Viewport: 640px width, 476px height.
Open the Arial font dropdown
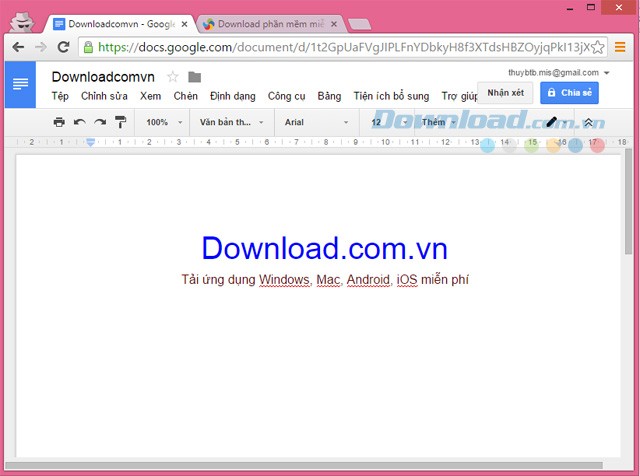(316, 122)
